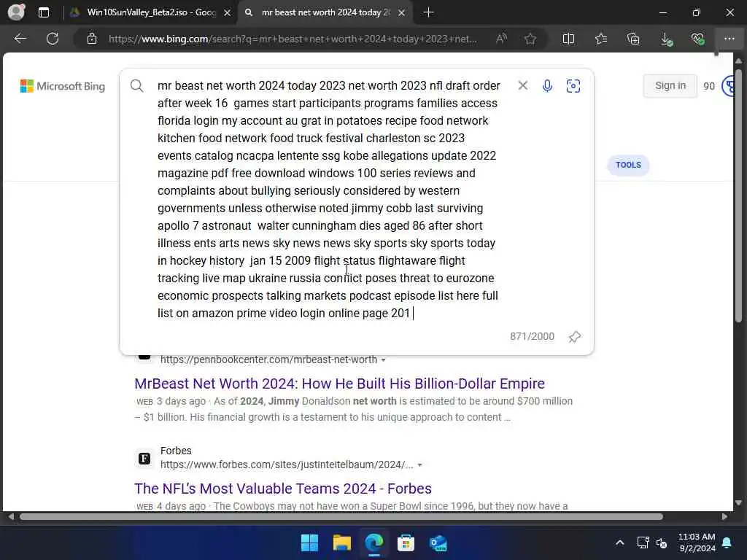Clear the Bing search text
This screenshot has height=560, width=747.
pyautogui.click(x=522, y=86)
